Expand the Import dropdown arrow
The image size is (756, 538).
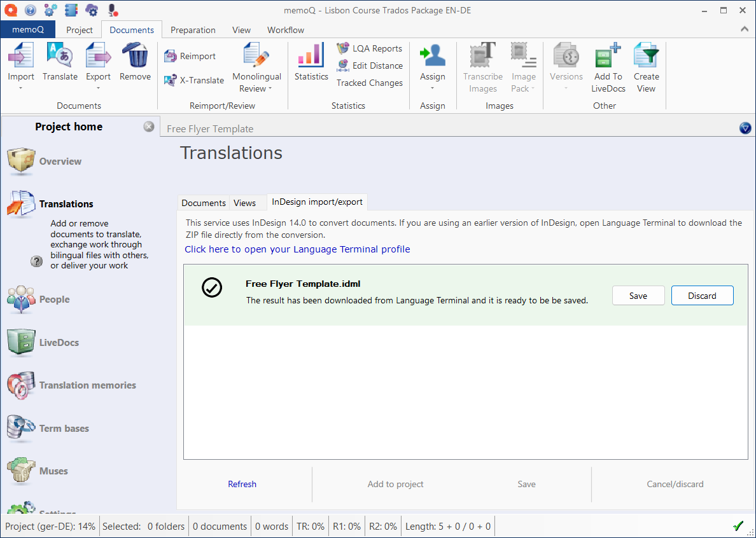[x=21, y=88]
